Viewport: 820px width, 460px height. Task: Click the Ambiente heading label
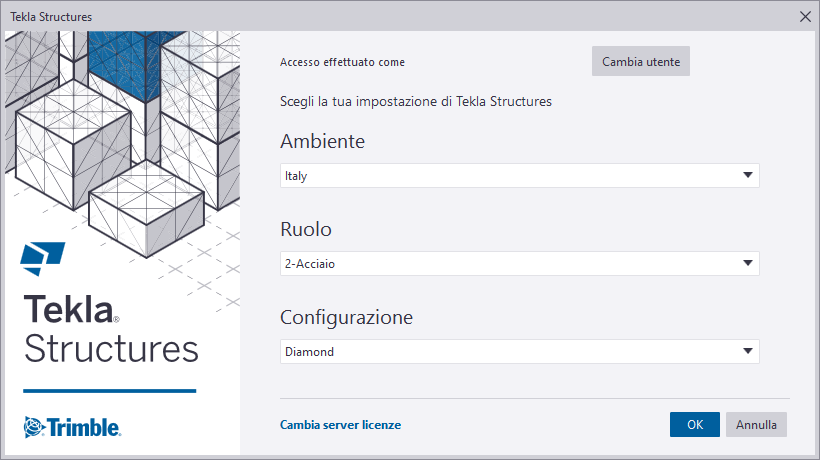click(322, 141)
